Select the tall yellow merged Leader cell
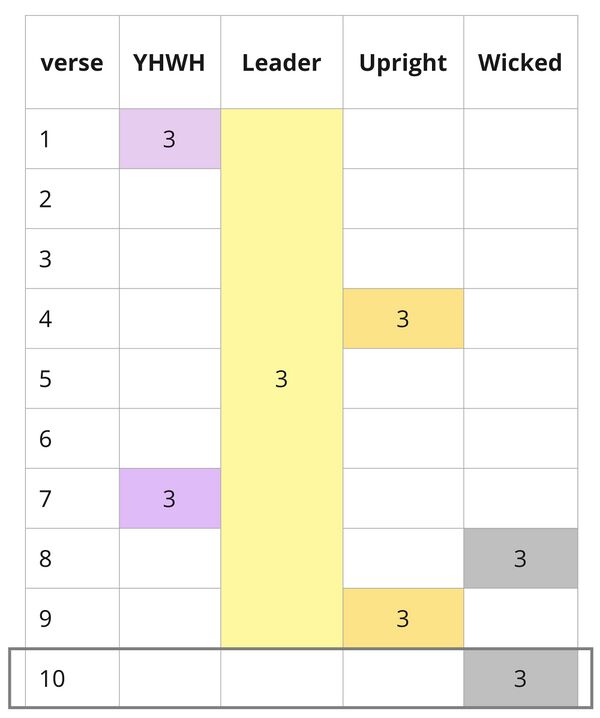This screenshot has width=600, height=718. coord(281,379)
